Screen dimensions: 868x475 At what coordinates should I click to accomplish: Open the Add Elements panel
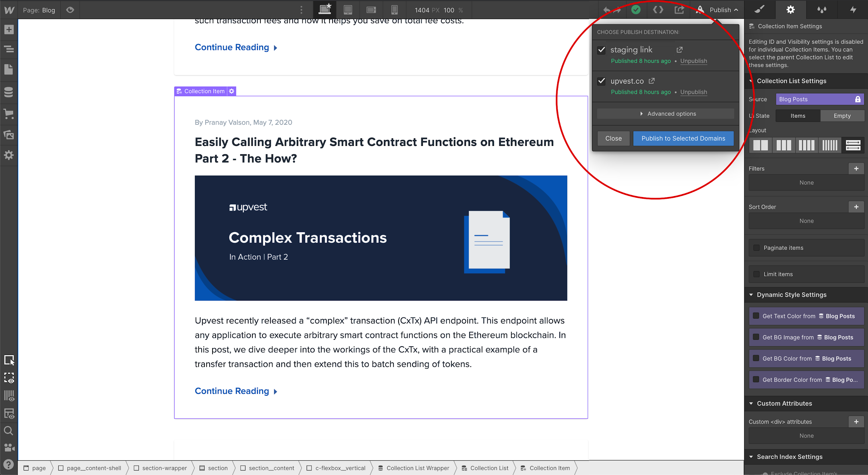pyautogui.click(x=9, y=29)
